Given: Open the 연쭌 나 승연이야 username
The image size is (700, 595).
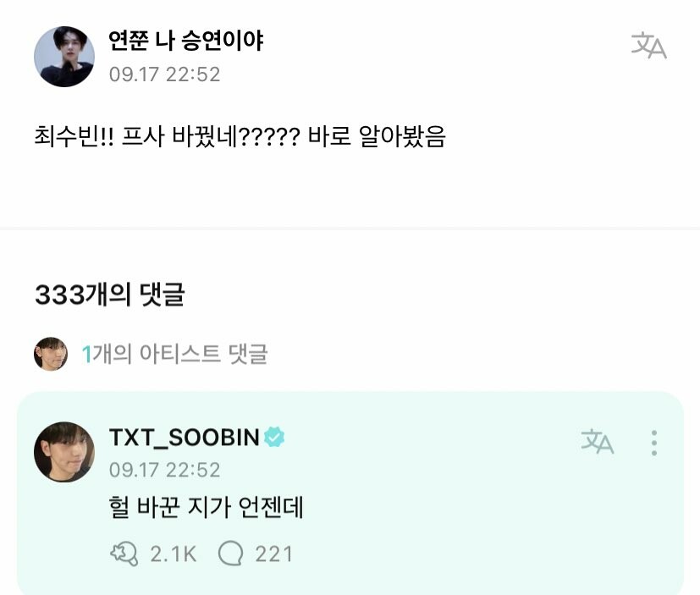Looking at the screenshot, I should [x=186, y=40].
